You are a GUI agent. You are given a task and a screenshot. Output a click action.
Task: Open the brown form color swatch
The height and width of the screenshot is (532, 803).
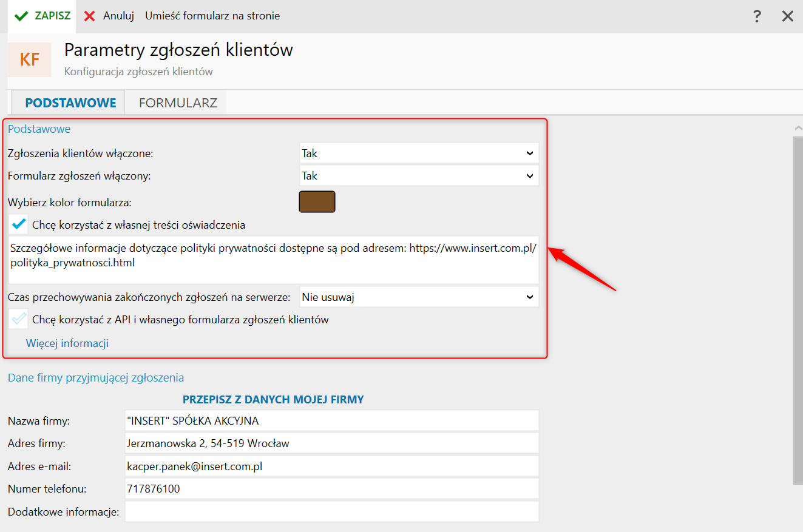(317, 202)
